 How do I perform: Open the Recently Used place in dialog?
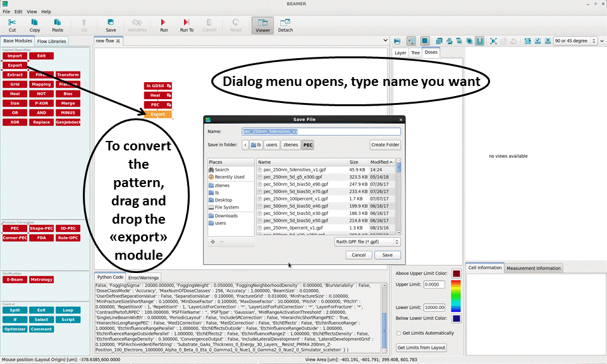(229, 177)
